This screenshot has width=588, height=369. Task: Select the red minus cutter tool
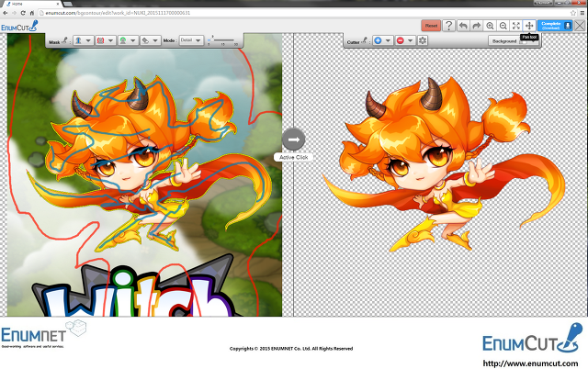401,40
